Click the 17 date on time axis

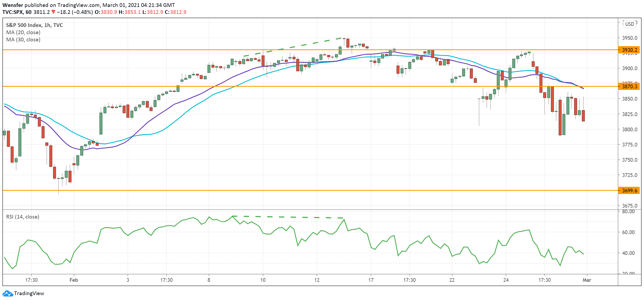[x=371, y=280]
